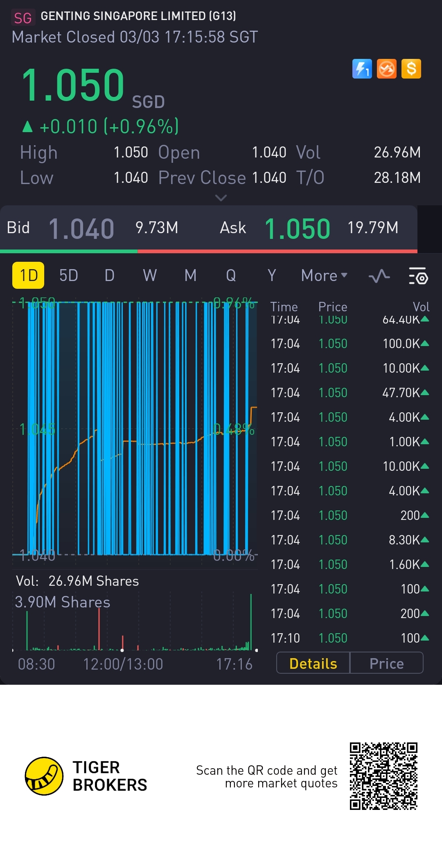This screenshot has width=442, height=868.
Task: Switch to the W weekly chart
Action: (x=150, y=275)
